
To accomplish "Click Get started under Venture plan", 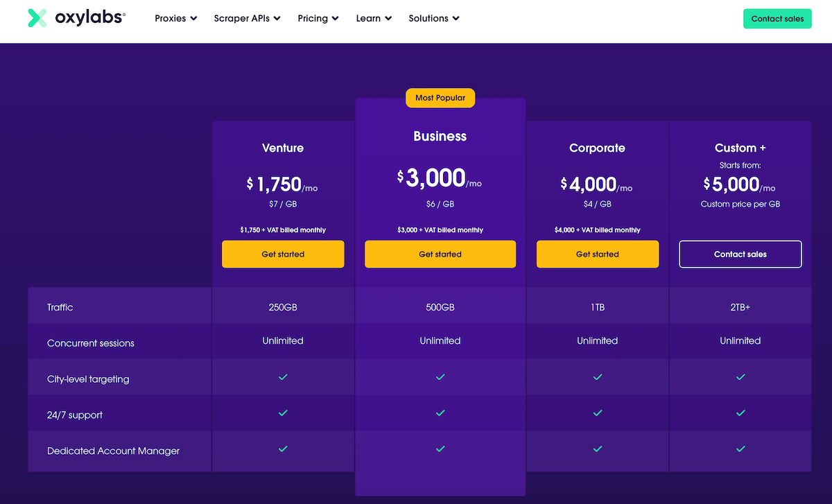I will [x=283, y=254].
